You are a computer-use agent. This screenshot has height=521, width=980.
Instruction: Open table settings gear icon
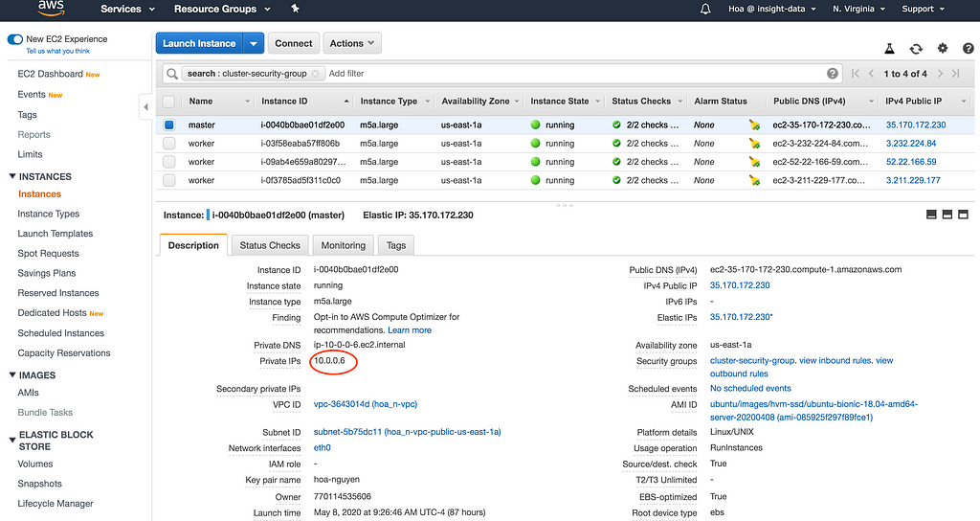coord(943,48)
